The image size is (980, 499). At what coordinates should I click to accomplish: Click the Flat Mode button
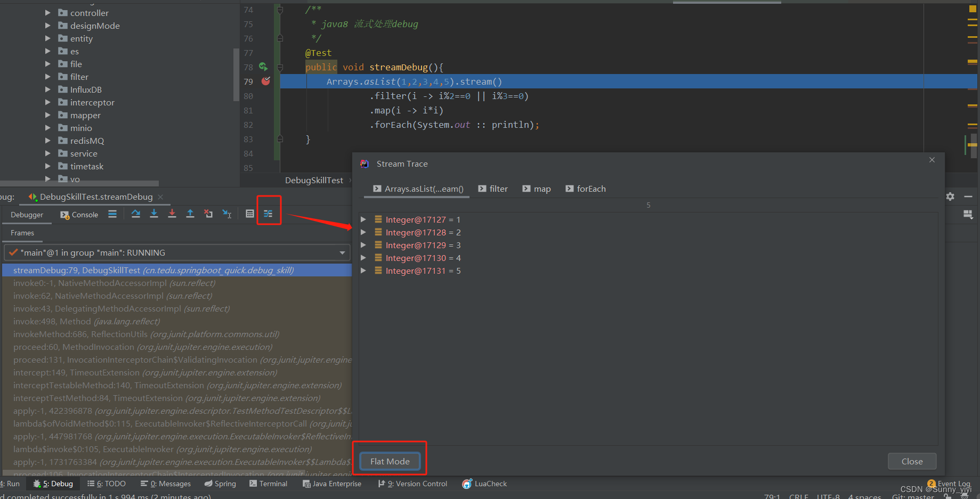390,461
